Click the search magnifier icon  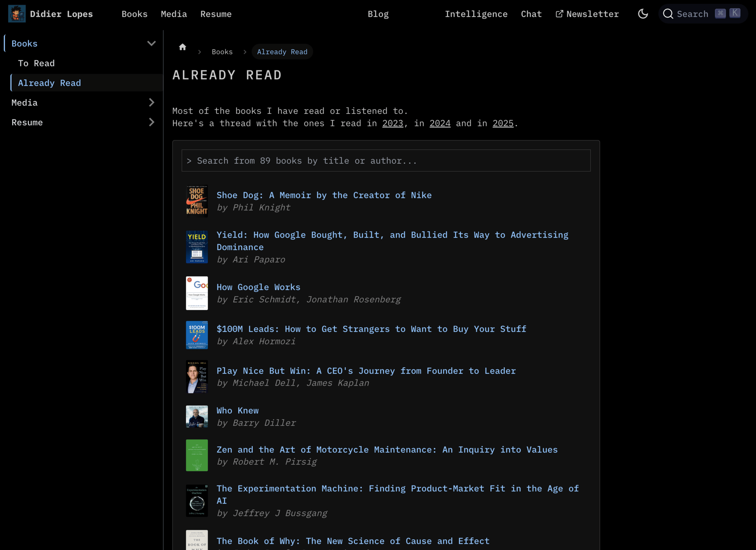668,14
